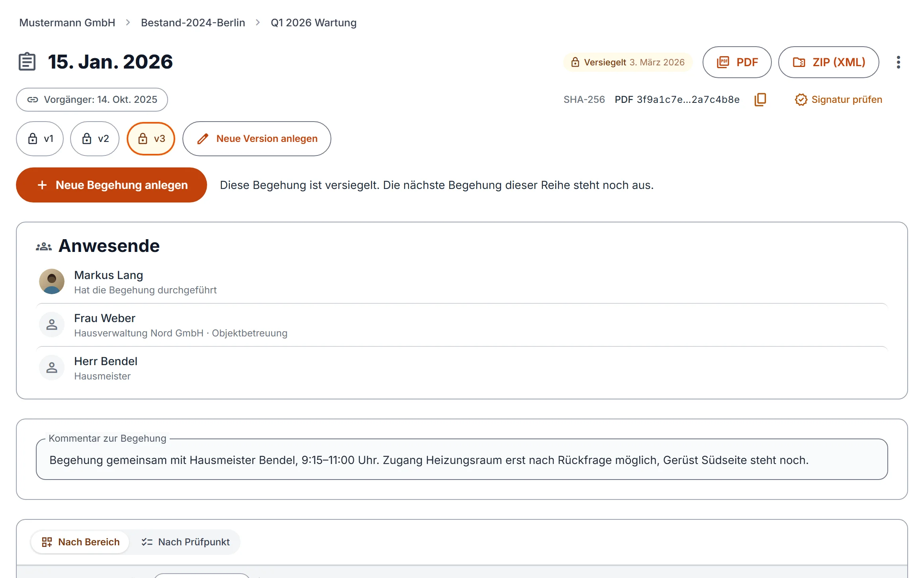This screenshot has width=924, height=578.
Task: Click the 15. Jan. 2026 heading
Action: pyautogui.click(x=110, y=62)
